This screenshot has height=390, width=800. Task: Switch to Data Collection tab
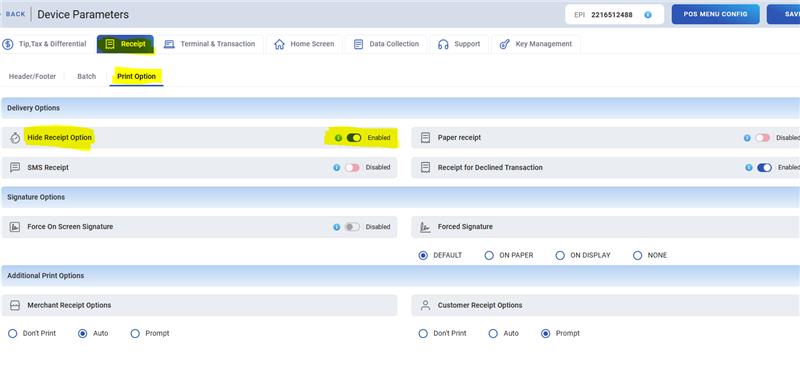point(386,44)
